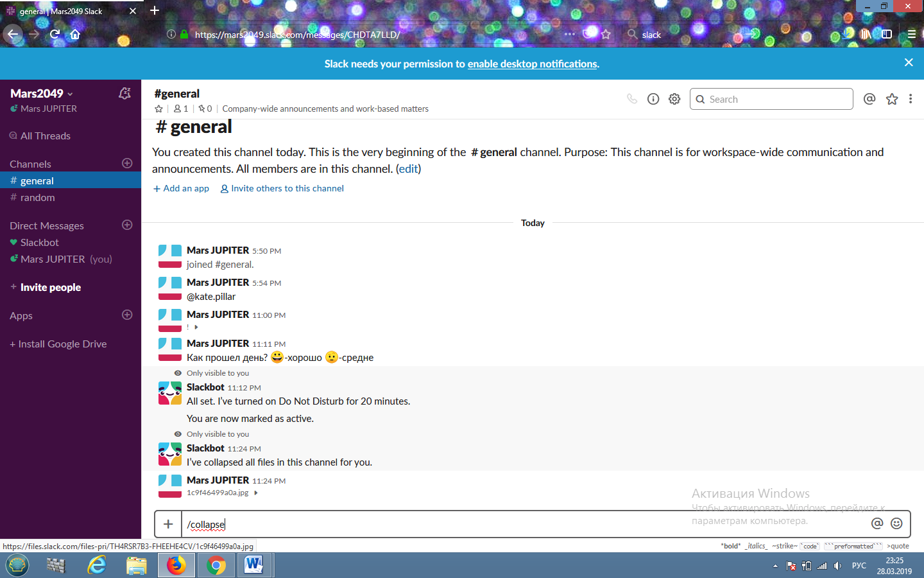This screenshot has width=924, height=578.
Task: Toggle the Firefox sidebar view
Action: pos(887,34)
